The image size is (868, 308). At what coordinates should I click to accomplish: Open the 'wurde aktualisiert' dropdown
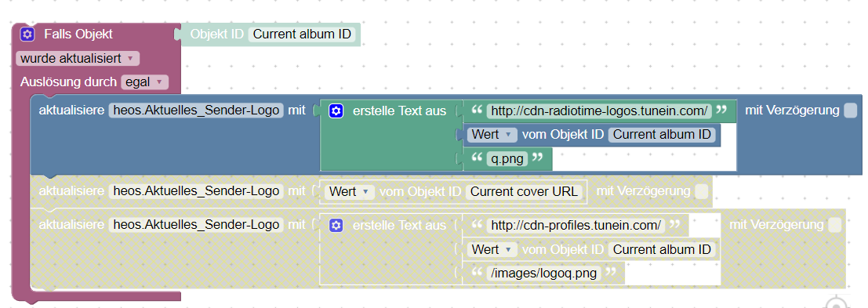click(78, 58)
